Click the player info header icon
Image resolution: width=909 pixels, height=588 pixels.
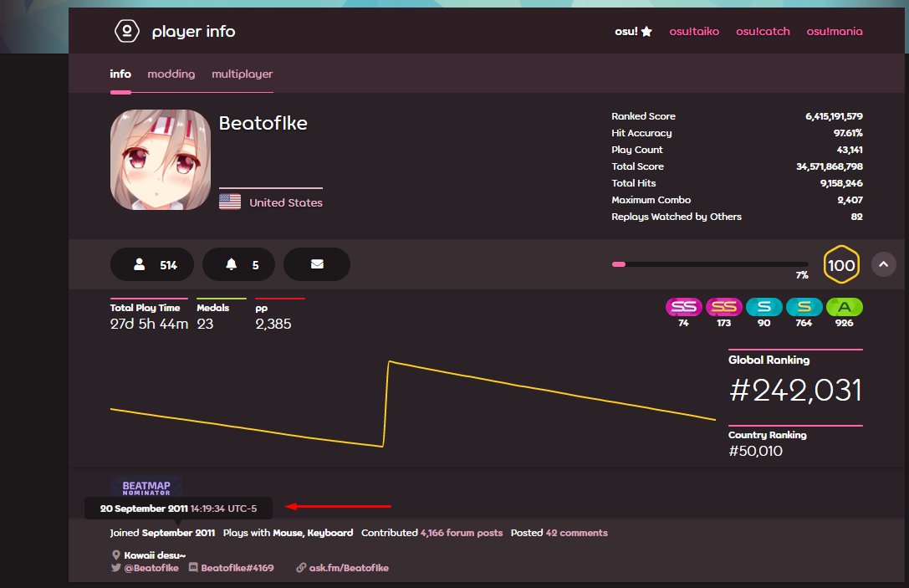(x=127, y=31)
